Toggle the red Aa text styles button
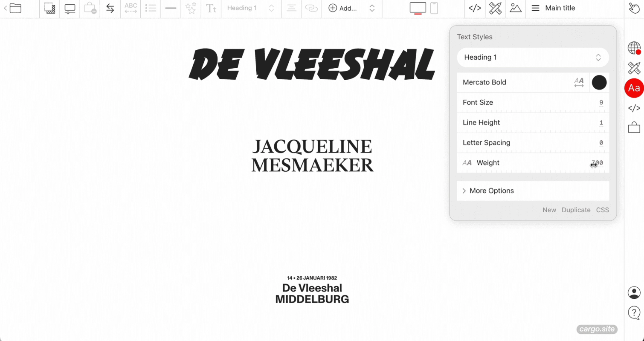Viewport: 644px width, 341px height. click(634, 88)
